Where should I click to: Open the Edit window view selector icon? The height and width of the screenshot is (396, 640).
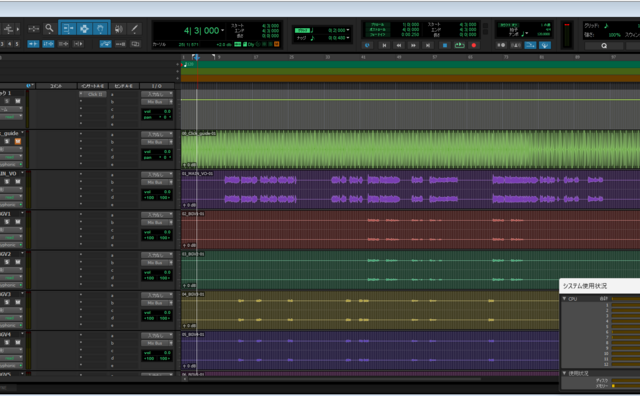29,86
